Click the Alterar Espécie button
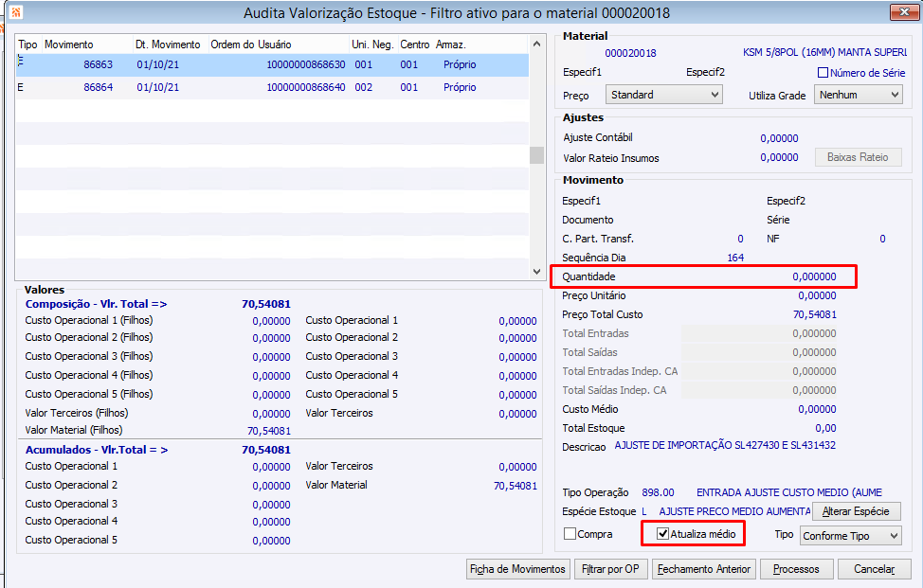The width and height of the screenshot is (923, 588). pyautogui.click(x=856, y=511)
